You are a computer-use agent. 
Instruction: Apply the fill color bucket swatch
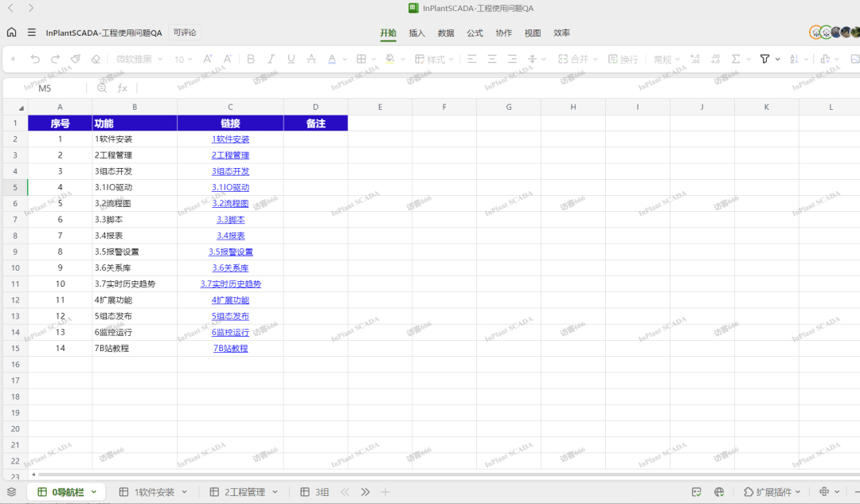click(x=390, y=59)
